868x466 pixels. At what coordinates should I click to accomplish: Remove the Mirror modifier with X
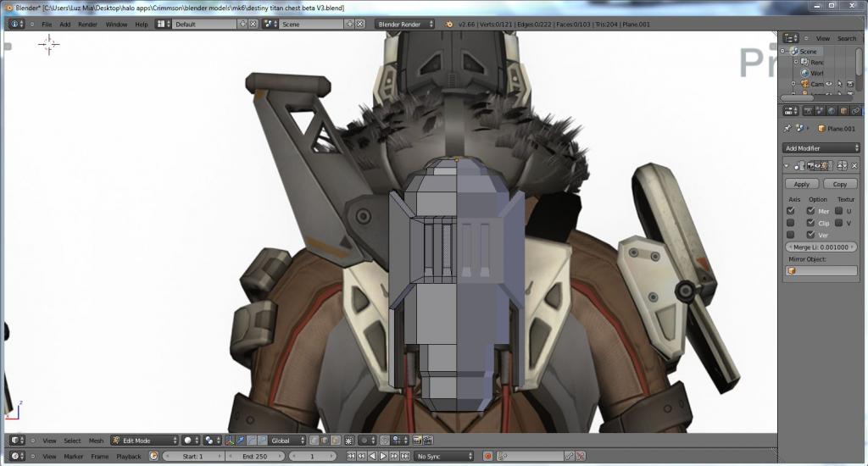(854, 165)
